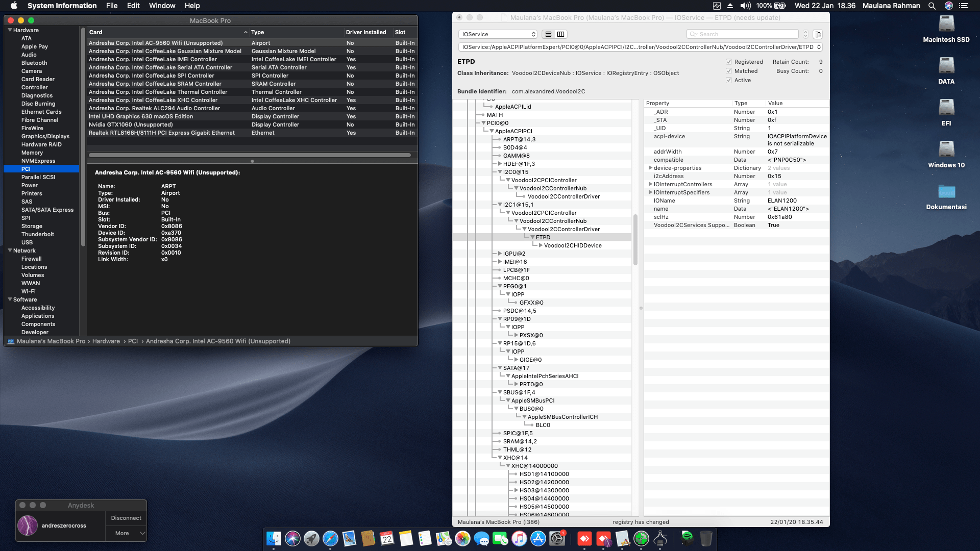
Task: Switch to the outline list view icon
Action: [548, 34]
